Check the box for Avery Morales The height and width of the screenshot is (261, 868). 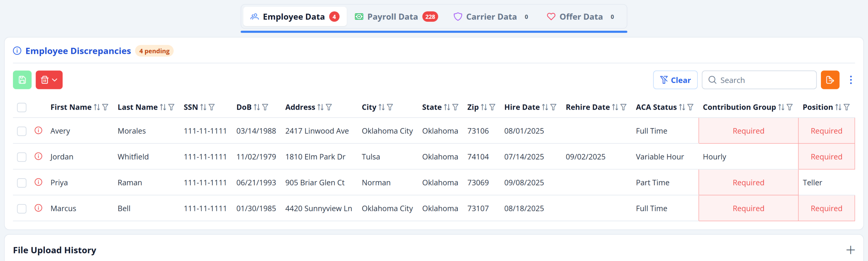[22, 131]
